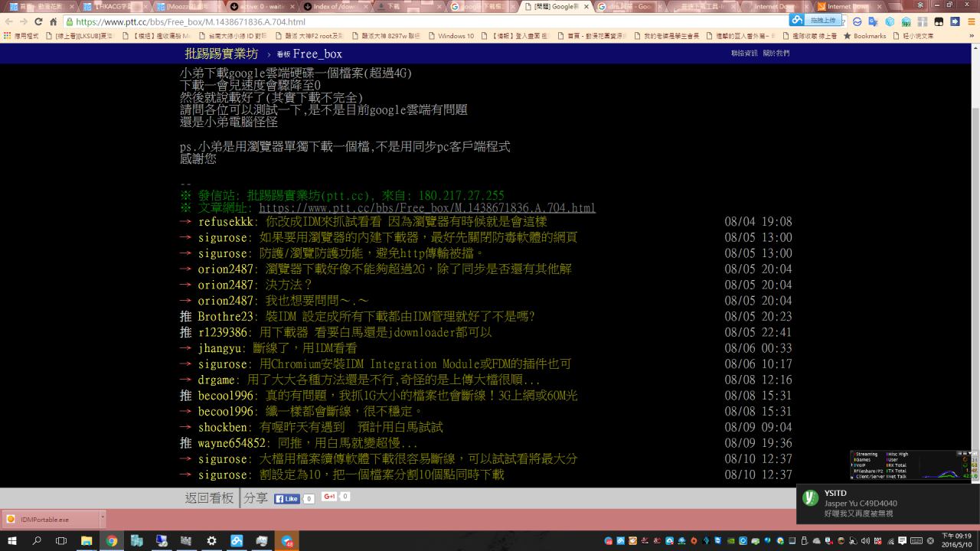Click the browser back arrow
The image size is (980, 551).
click(x=10, y=22)
